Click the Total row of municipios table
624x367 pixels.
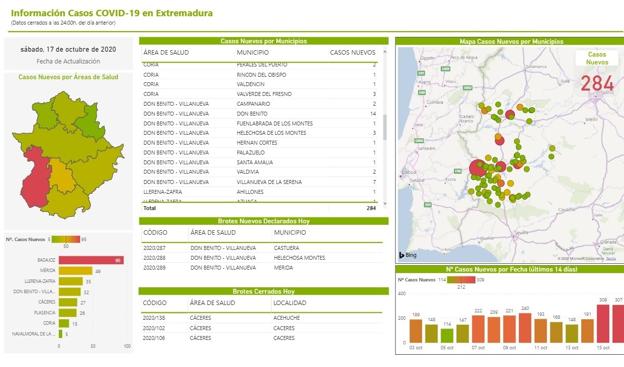(260, 208)
